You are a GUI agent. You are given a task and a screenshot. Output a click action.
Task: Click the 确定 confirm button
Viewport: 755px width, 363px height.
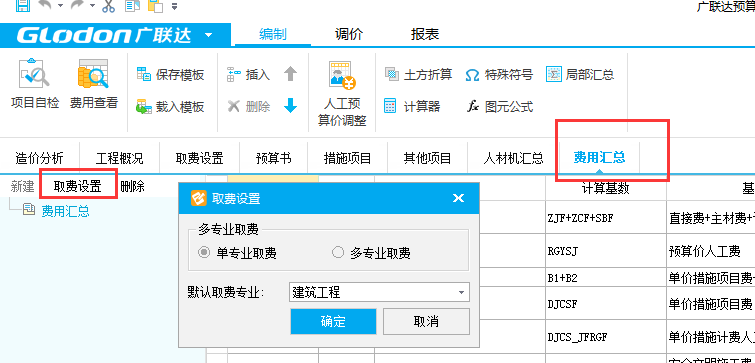[x=333, y=322]
